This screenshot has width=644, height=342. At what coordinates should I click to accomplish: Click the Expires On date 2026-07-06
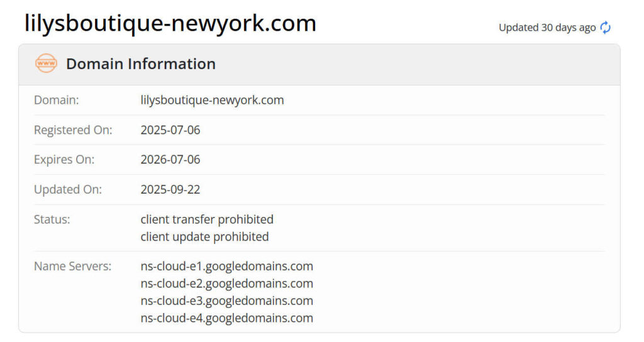[x=170, y=160]
